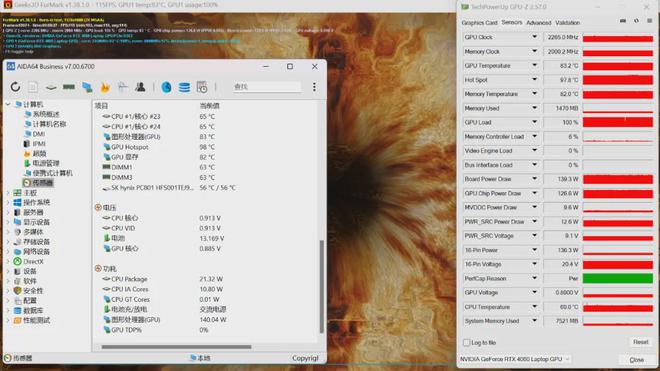The image size is (660, 371).
Task: Switch to the Graphics Card tab in GPU-Z
Action: [479, 23]
